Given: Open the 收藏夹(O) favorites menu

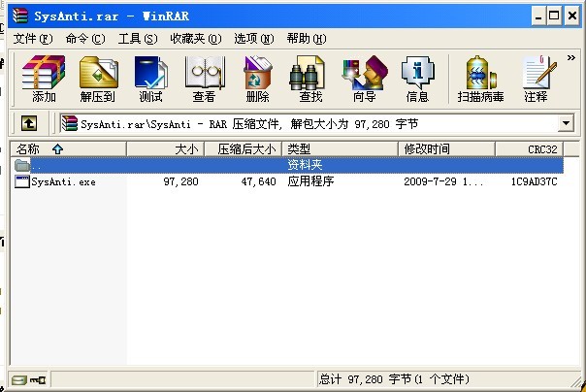Looking at the screenshot, I should (196, 39).
